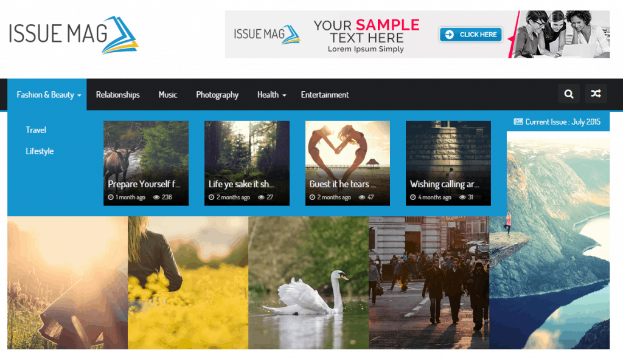Image resolution: width=623 pixels, height=364 pixels.
Task: Open the Lifestyle submenu link
Action: click(40, 151)
